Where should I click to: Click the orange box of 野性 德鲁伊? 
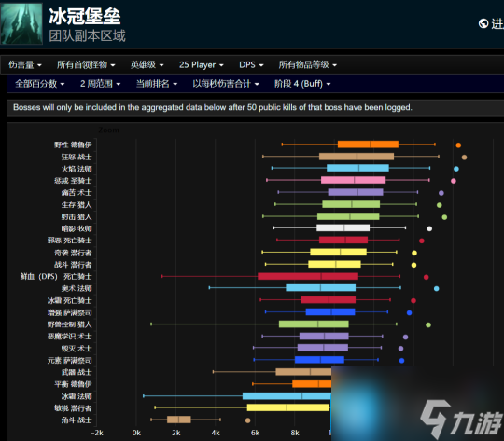pyautogui.click(x=368, y=145)
